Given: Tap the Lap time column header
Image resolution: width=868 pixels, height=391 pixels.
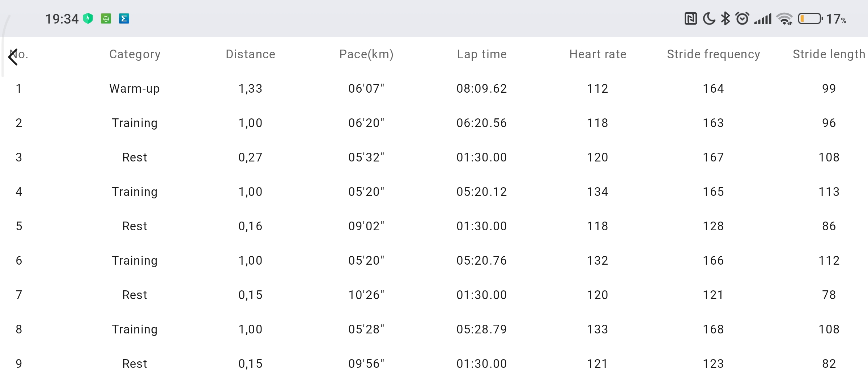Looking at the screenshot, I should [482, 54].
